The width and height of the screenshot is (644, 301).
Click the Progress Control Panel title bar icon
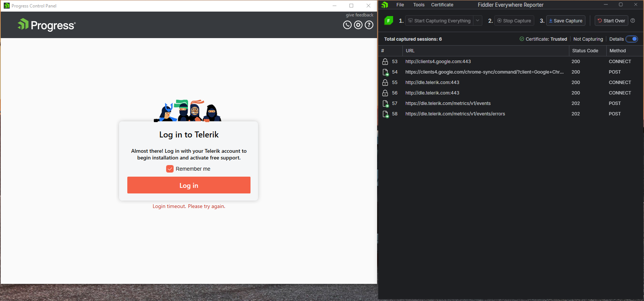click(x=7, y=6)
